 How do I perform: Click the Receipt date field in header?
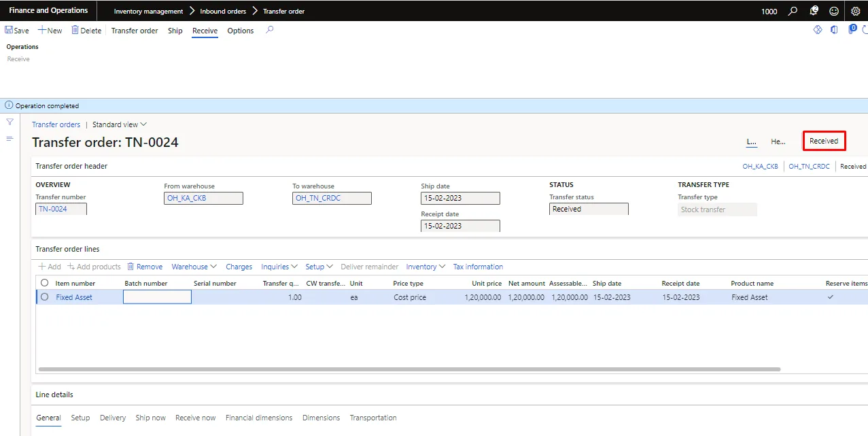(x=460, y=226)
